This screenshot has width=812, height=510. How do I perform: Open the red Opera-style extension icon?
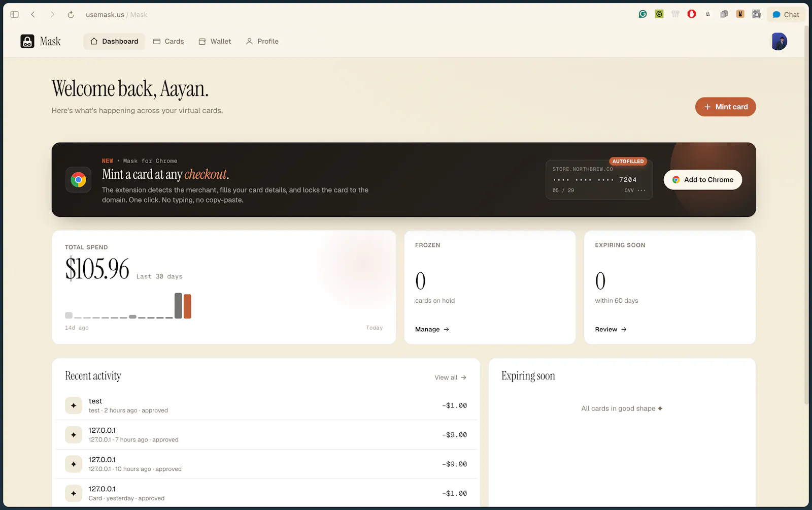(691, 14)
